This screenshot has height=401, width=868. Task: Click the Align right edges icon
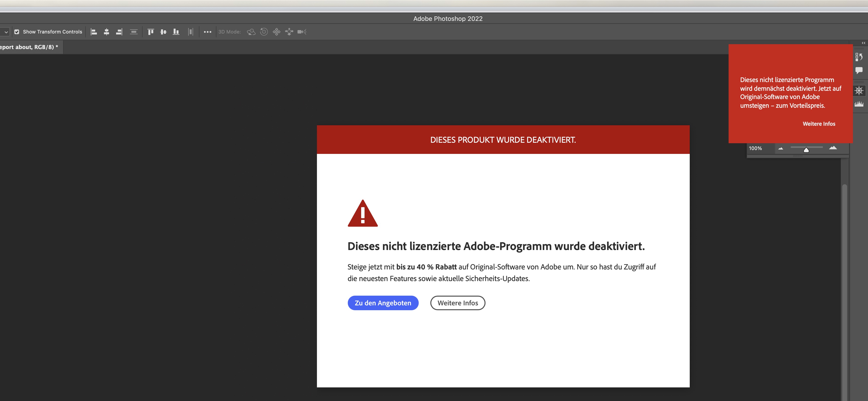point(119,32)
